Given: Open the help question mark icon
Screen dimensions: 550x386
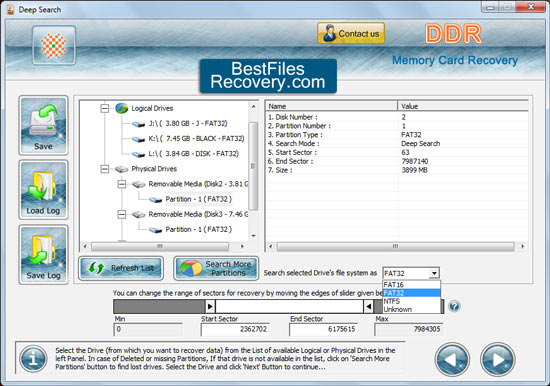Looking at the screenshot, I should pos(454,306).
